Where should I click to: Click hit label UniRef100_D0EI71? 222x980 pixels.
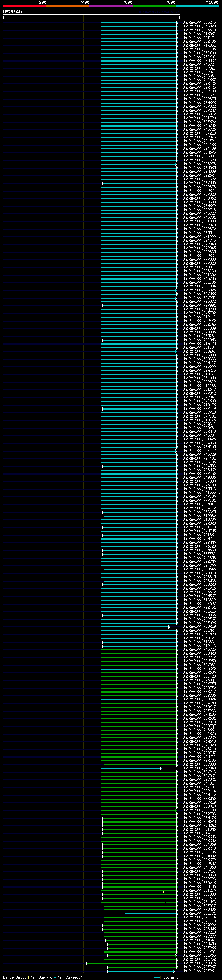[199, 913]
